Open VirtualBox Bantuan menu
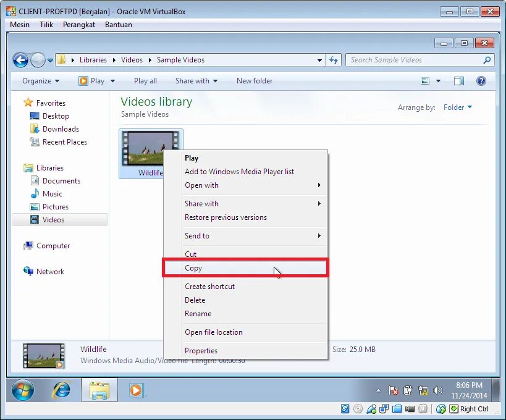This screenshot has height=420, width=506. tap(119, 25)
